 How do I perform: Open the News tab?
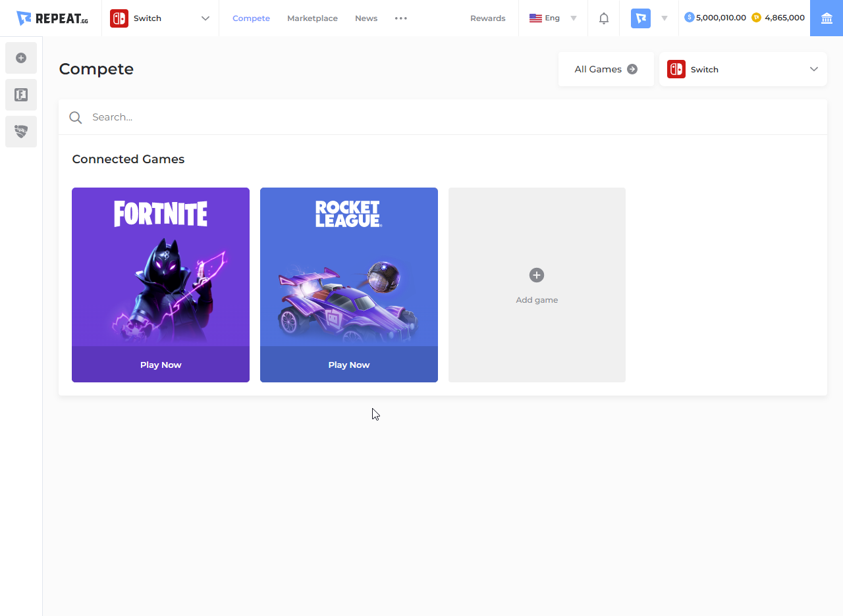pos(366,18)
